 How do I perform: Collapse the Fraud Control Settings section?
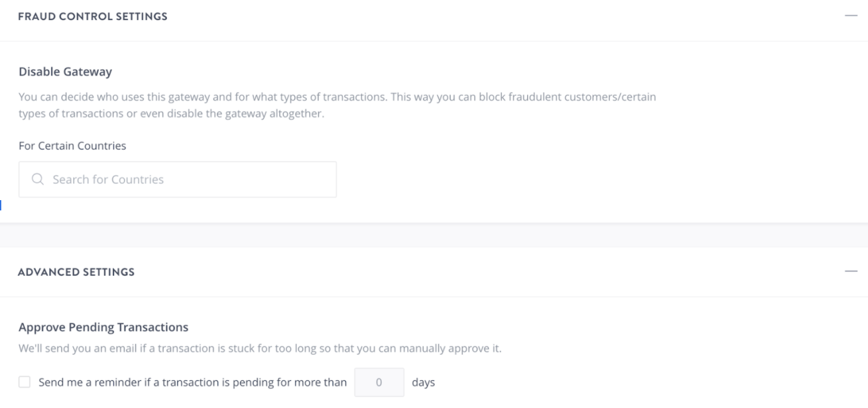coord(851,16)
